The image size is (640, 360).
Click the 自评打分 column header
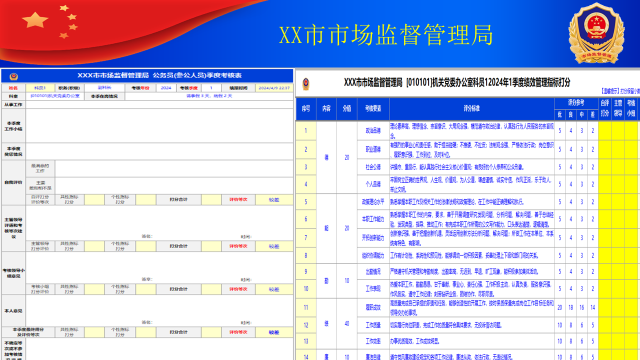pyautogui.click(x=605, y=109)
